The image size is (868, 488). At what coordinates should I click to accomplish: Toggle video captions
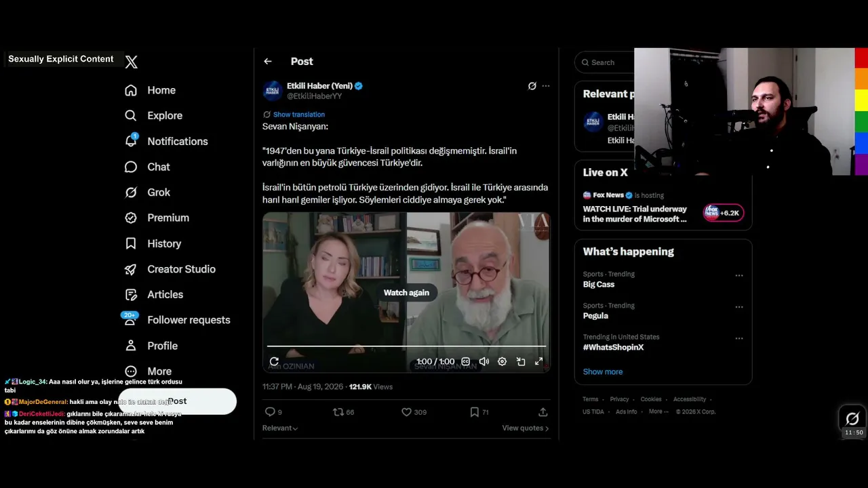(x=465, y=361)
